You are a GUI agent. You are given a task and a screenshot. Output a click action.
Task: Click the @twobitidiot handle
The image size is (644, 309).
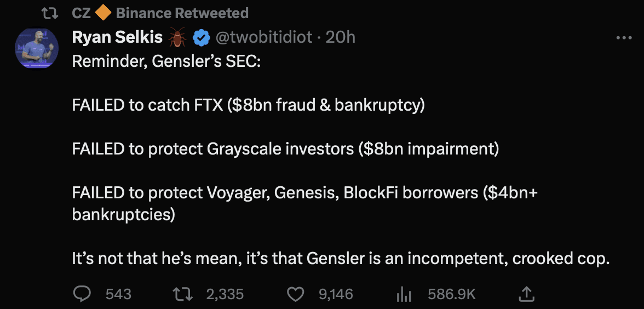point(264,37)
